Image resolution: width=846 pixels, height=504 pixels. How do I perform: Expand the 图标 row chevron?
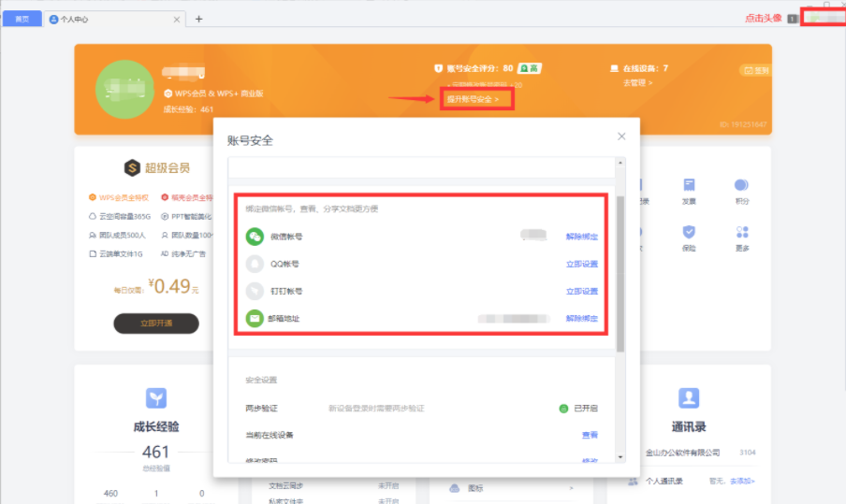[572, 488]
